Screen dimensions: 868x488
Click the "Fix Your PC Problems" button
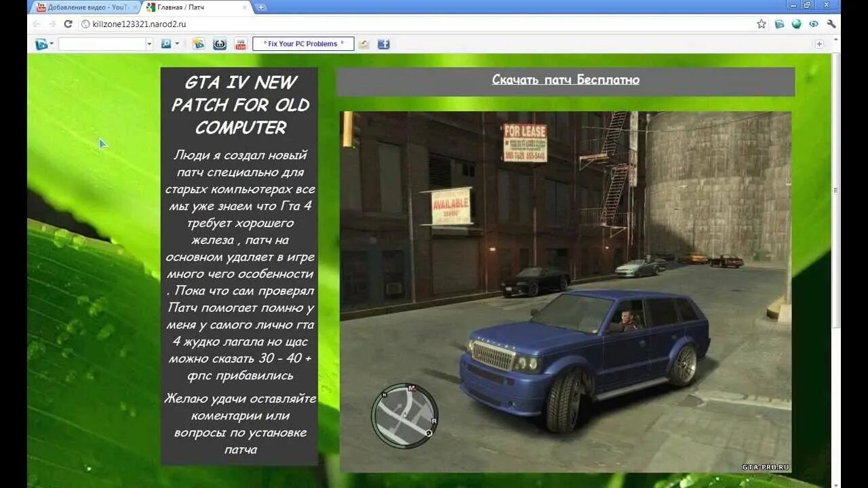(x=303, y=44)
